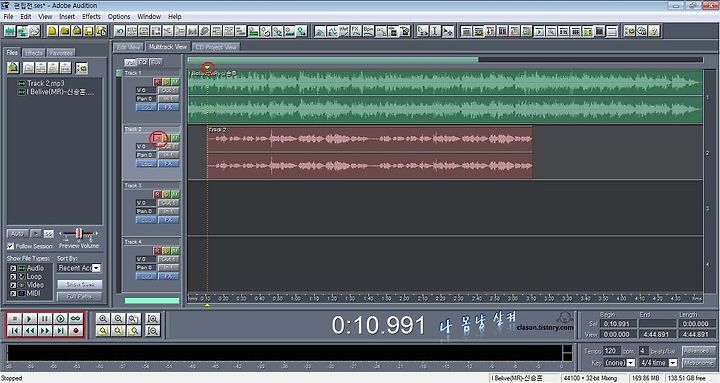Solo Track 3 with S button
The image size is (720, 383).
tap(166, 194)
